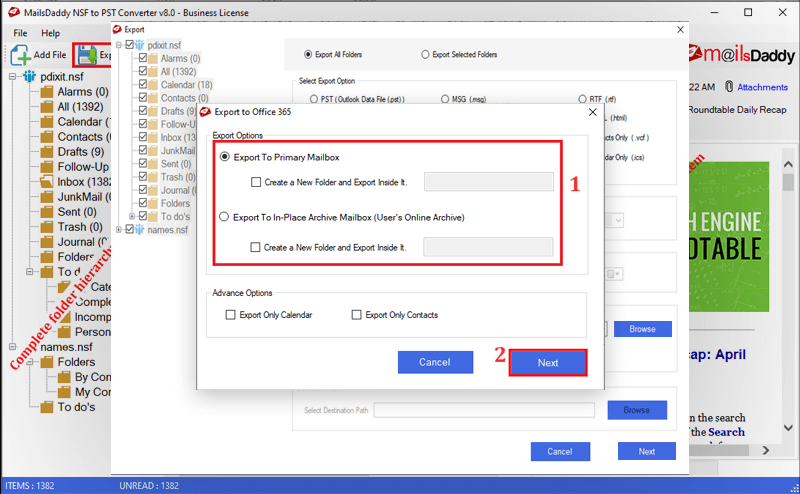This screenshot has height=494, width=800.
Task: Click Cancel at bottom of Export window
Action: coord(560,451)
